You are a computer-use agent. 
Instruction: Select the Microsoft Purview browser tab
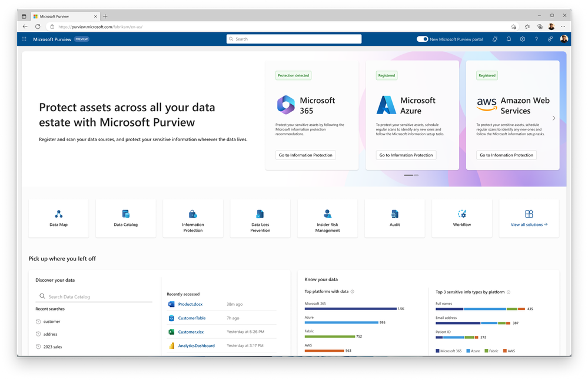[x=65, y=16]
